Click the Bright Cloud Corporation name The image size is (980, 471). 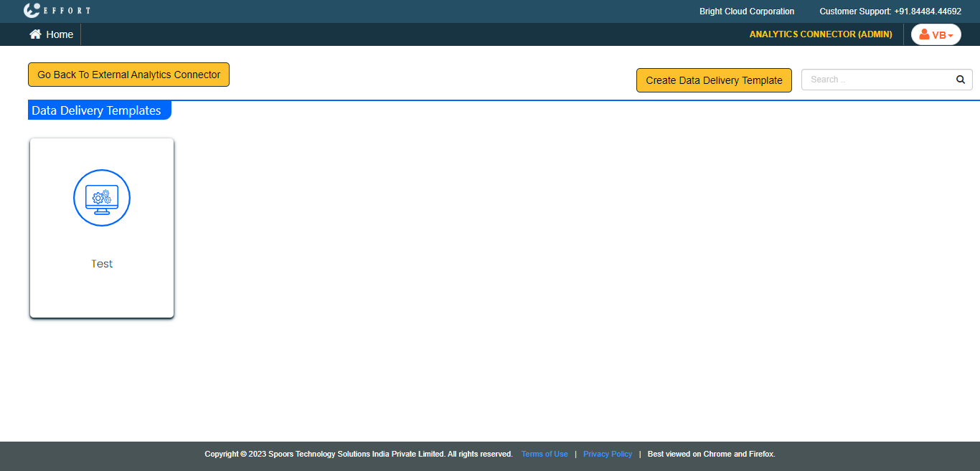point(747,11)
